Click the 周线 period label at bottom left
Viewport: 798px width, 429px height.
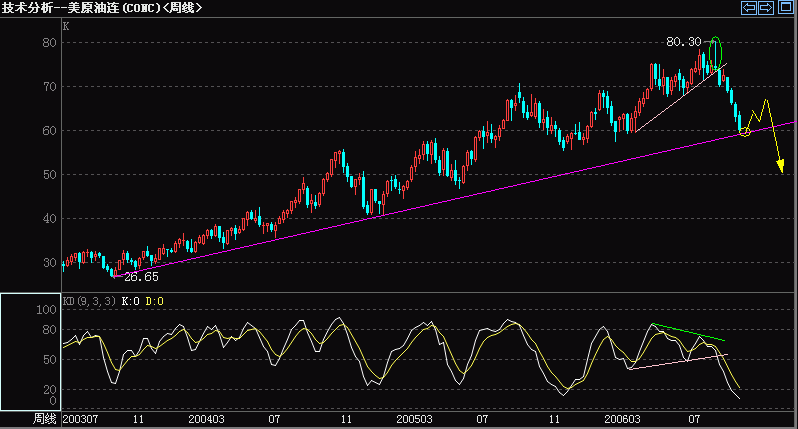[45, 418]
